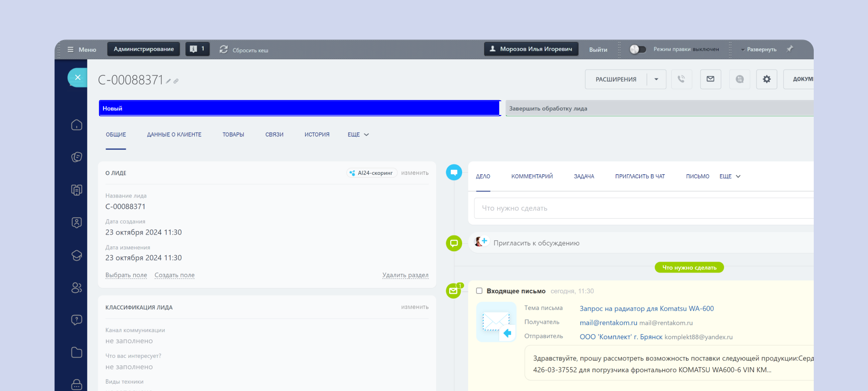The width and height of the screenshot is (868, 391).
Task: Select the blue Новый stage bar
Action: tap(300, 108)
